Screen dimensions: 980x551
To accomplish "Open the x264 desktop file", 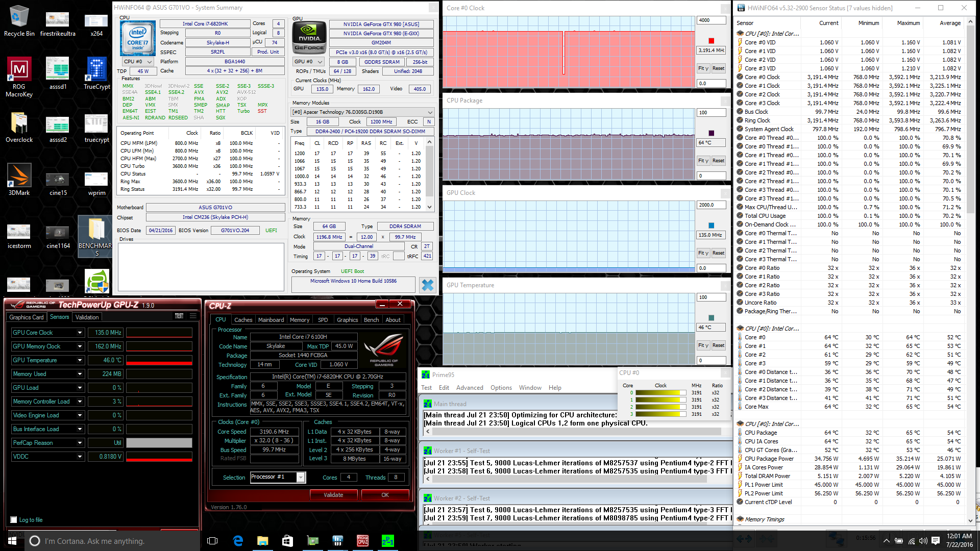I will 96,24.
